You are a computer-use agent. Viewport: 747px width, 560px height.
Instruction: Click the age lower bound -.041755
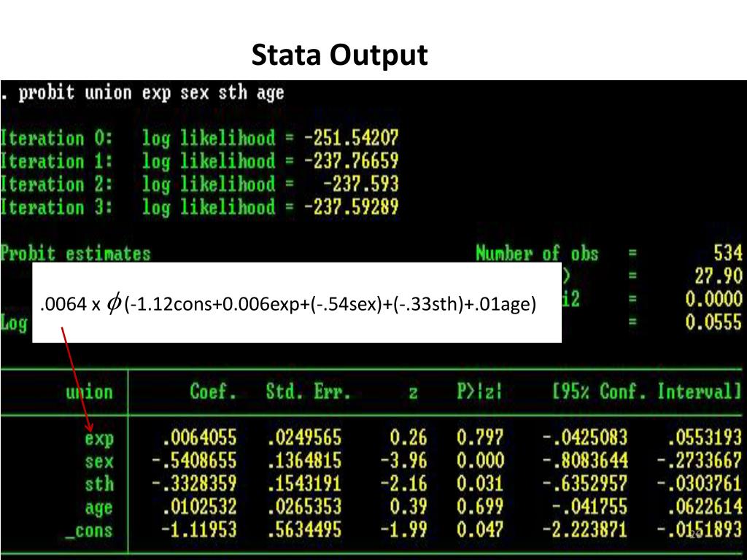pos(589,507)
